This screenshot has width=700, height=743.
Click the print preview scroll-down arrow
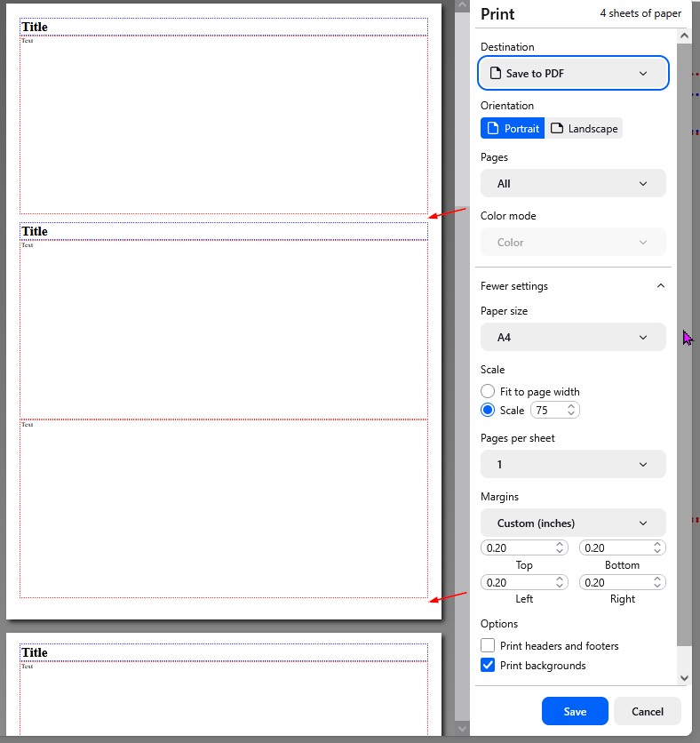coord(462,728)
